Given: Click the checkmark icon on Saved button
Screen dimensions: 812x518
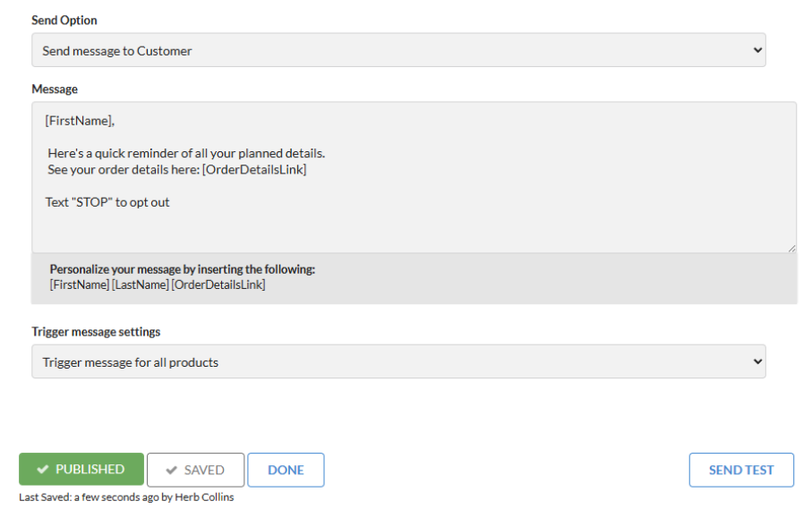Looking at the screenshot, I should click(x=171, y=471).
